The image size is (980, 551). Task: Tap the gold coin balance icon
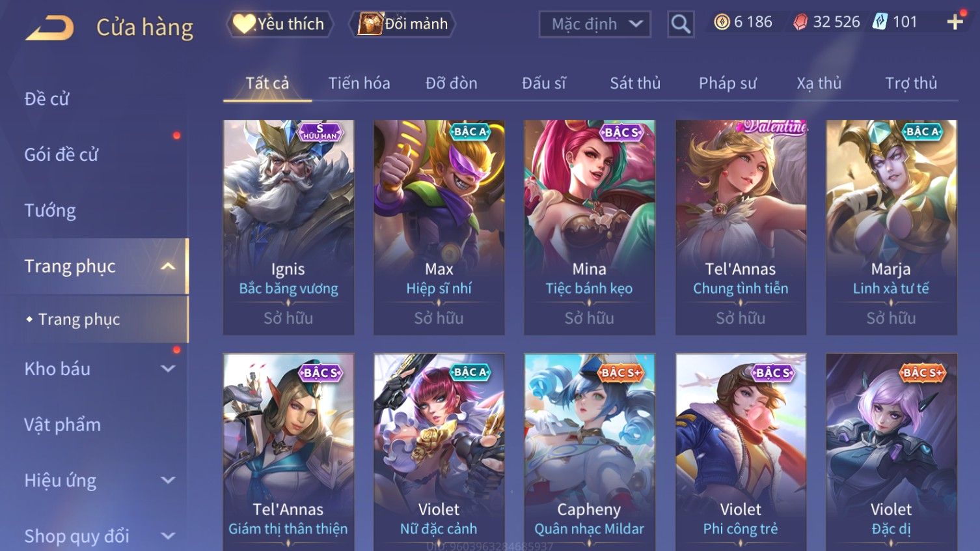pyautogui.click(x=722, y=22)
